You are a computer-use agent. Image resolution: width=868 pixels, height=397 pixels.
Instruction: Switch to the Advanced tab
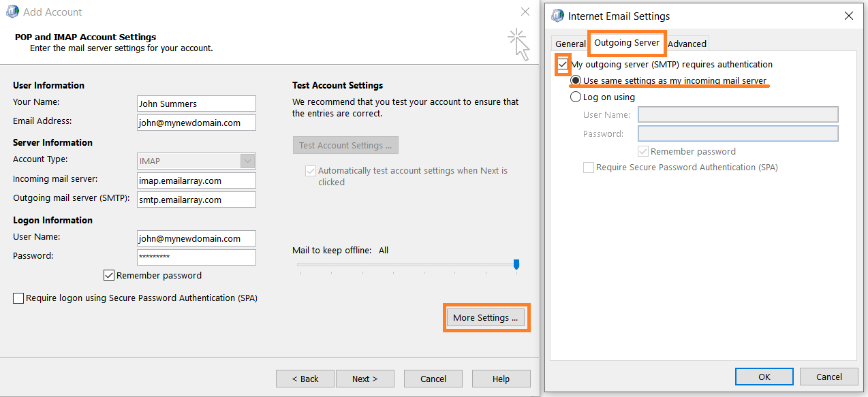pyautogui.click(x=687, y=44)
